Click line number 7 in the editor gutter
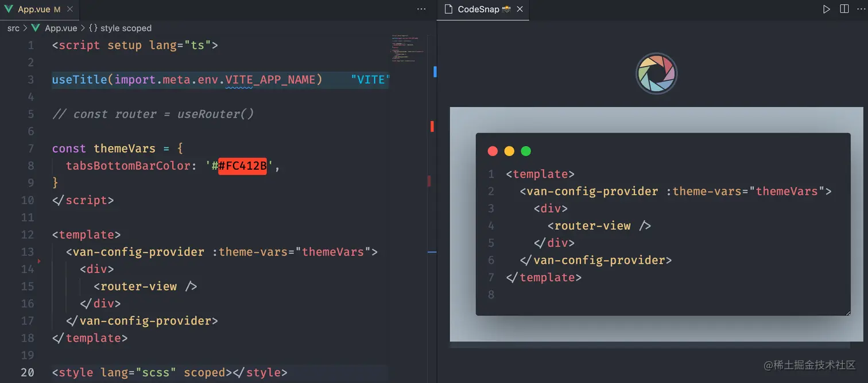This screenshot has height=383, width=868. click(x=31, y=148)
